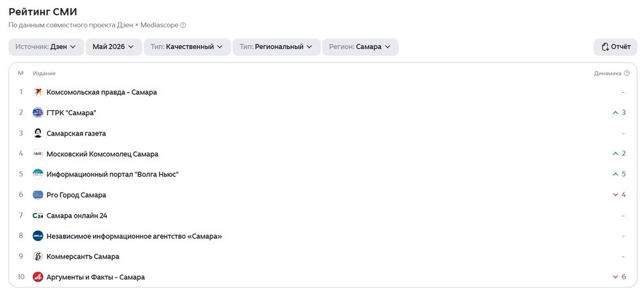644x301 pixels.
Task: Open the Источник: Дзен dropdown
Action: point(46,47)
